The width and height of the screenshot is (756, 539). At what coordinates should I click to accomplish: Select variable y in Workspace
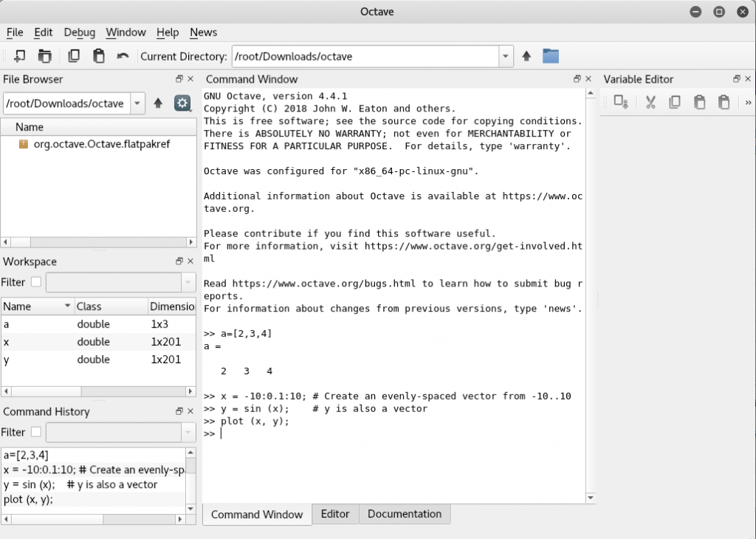[98, 360]
